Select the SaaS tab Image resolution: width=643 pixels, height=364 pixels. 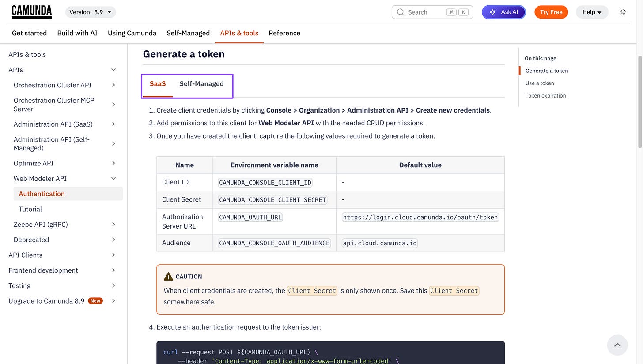(158, 84)
